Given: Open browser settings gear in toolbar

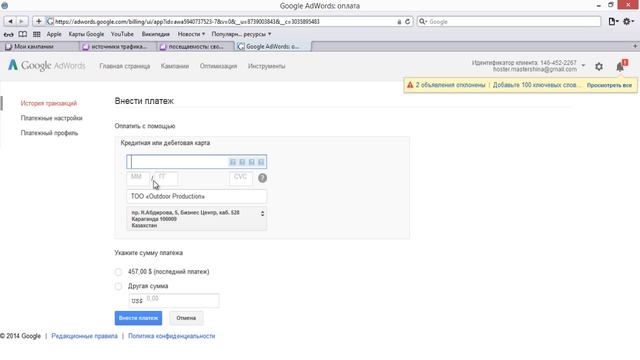Looking at the screenshot, I should [x=628, y=22].
